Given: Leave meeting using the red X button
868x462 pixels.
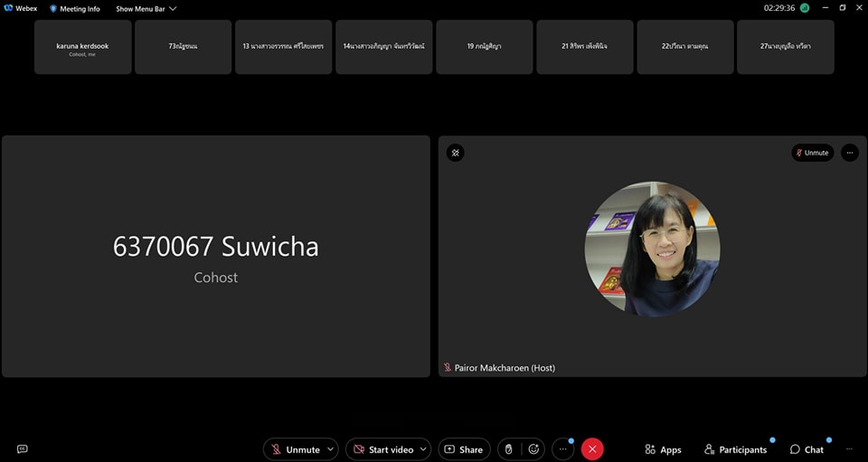Looking at the screenshot, I should point(592,449).
